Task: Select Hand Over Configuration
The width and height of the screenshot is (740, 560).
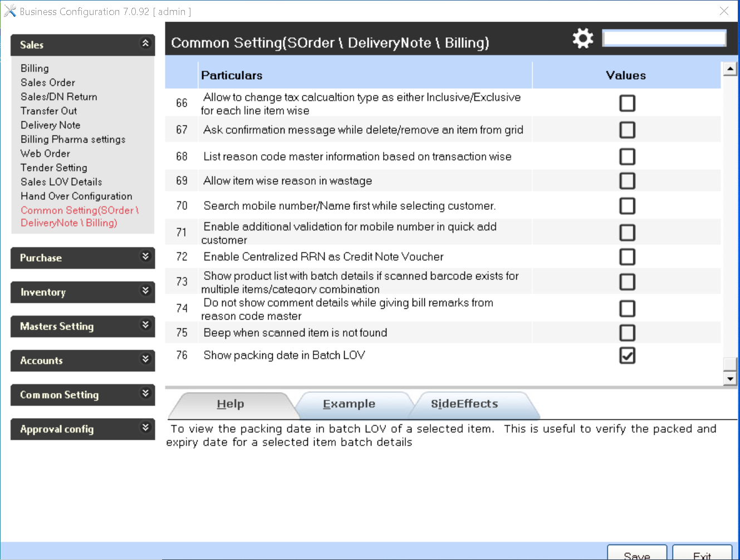Action: (76, 196)
